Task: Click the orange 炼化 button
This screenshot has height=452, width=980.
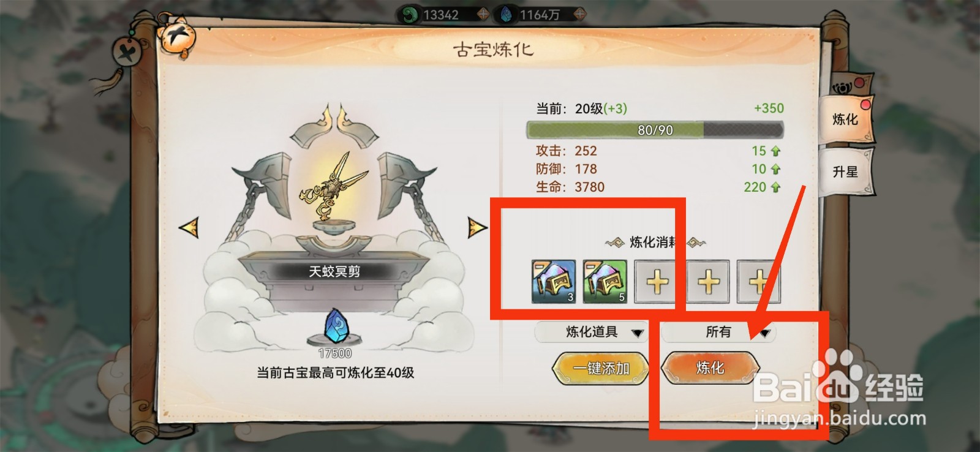Action: coord(710,367)
